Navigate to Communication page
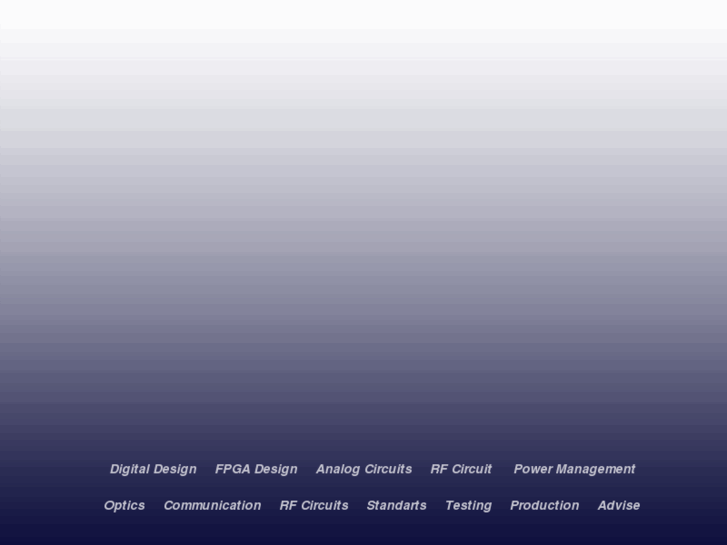Image resolution: width=727 pixels, height=545 pixels. coord(212,505)
